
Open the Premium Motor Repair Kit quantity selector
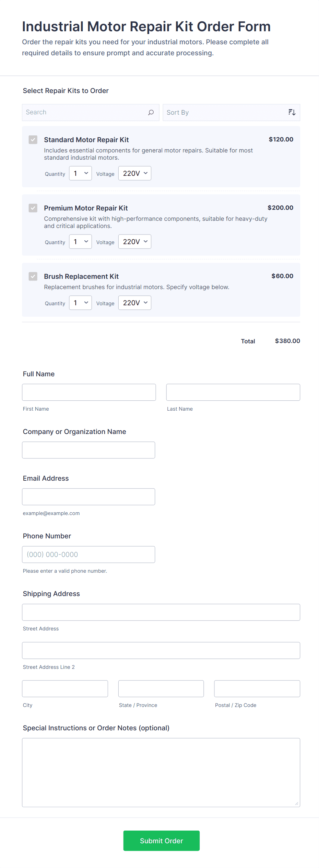point(80,241)
